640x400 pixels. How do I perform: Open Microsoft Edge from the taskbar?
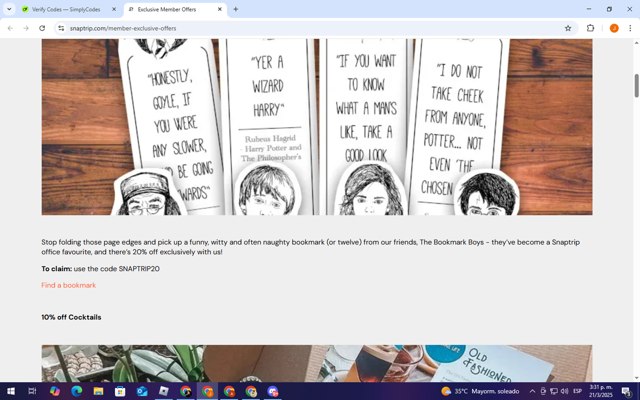(x=76, y=391)
